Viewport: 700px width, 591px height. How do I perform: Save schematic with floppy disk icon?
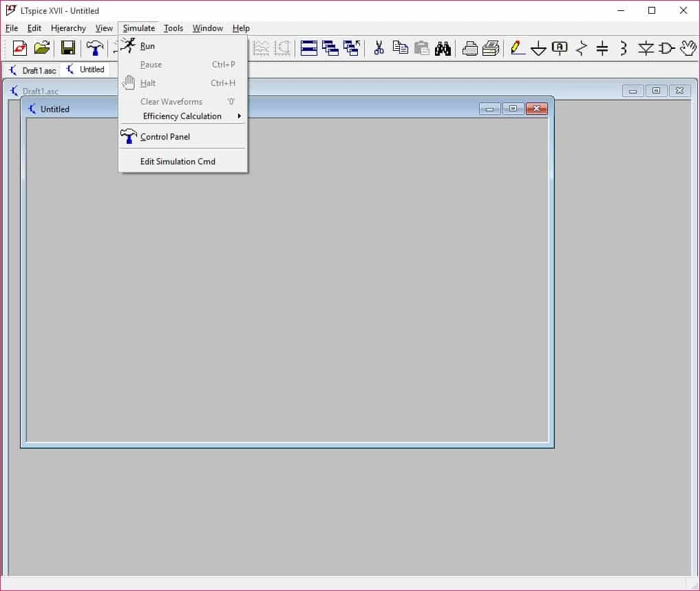(x=67, y=48)
